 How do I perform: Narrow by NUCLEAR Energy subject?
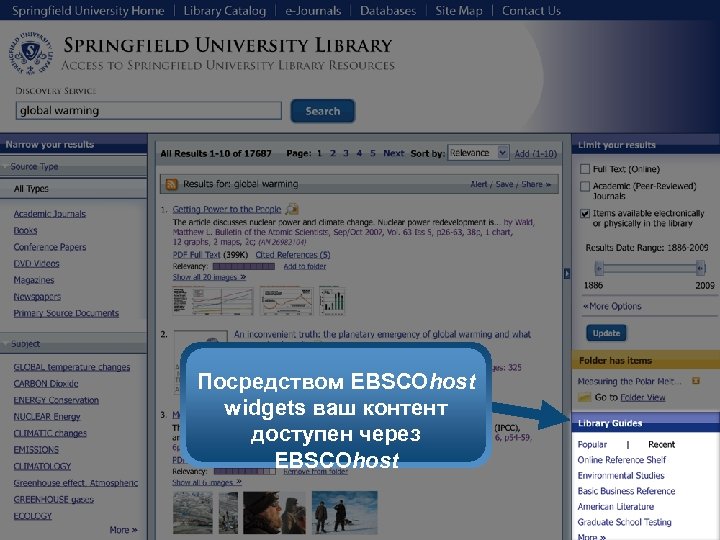[x=47, y=417]
